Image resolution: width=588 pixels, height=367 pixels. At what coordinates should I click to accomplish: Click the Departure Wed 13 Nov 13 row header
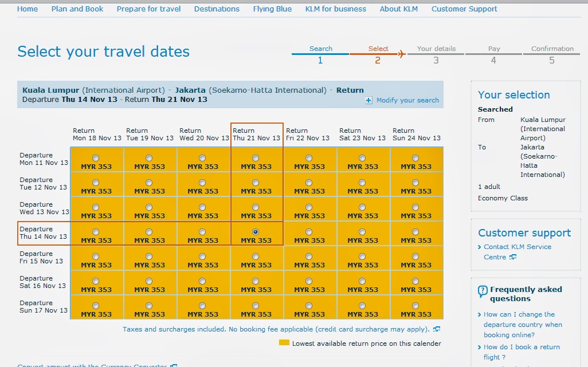[44, 208]
